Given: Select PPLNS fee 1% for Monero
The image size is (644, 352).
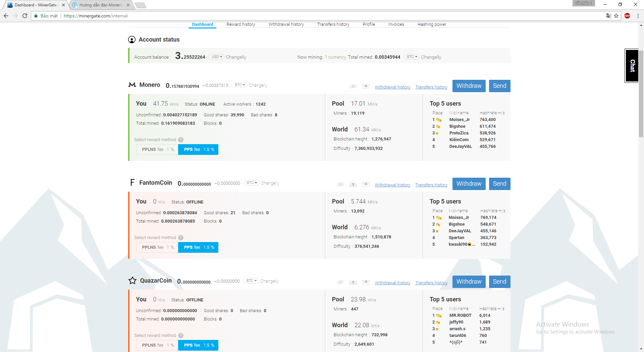Looking at the screenshot, I should pos(157,150).
